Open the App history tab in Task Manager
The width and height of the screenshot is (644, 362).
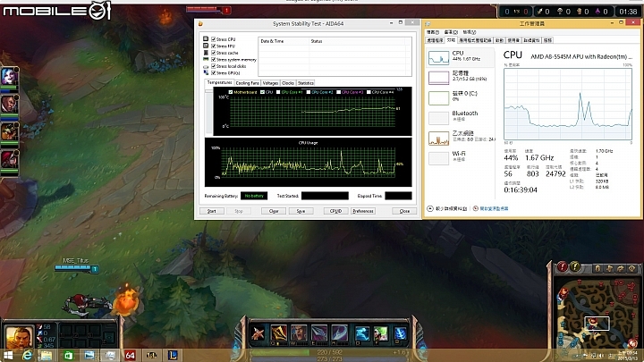(475, 40)
